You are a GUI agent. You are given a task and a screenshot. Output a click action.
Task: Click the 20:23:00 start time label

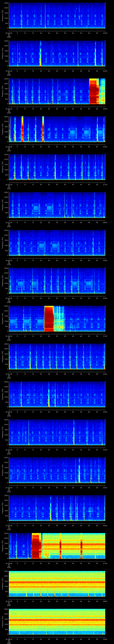coord(9,71)
